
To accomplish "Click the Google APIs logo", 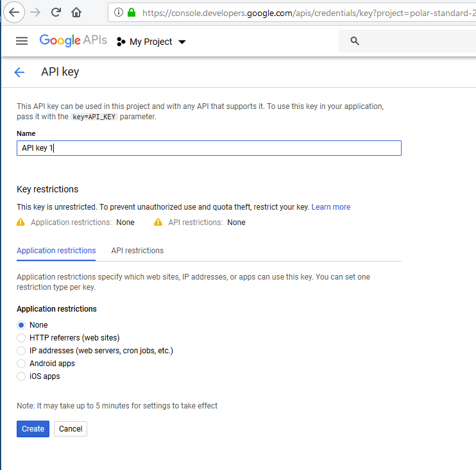I will (73, 40).
